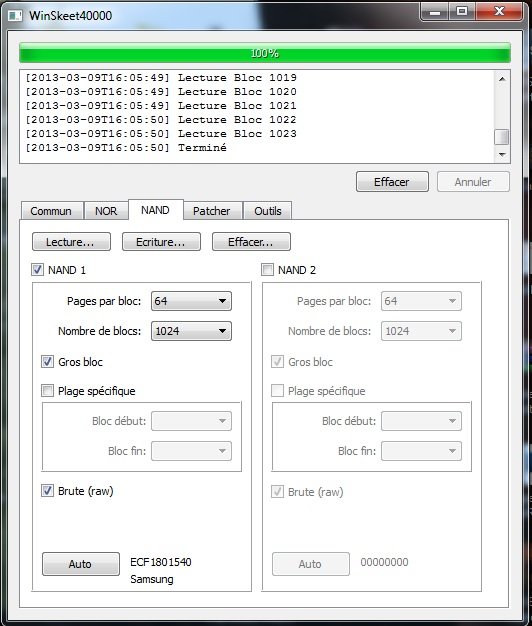Click the Ecriture... button
This screenshot has width=532, height=626.
[x=161, y=242]
